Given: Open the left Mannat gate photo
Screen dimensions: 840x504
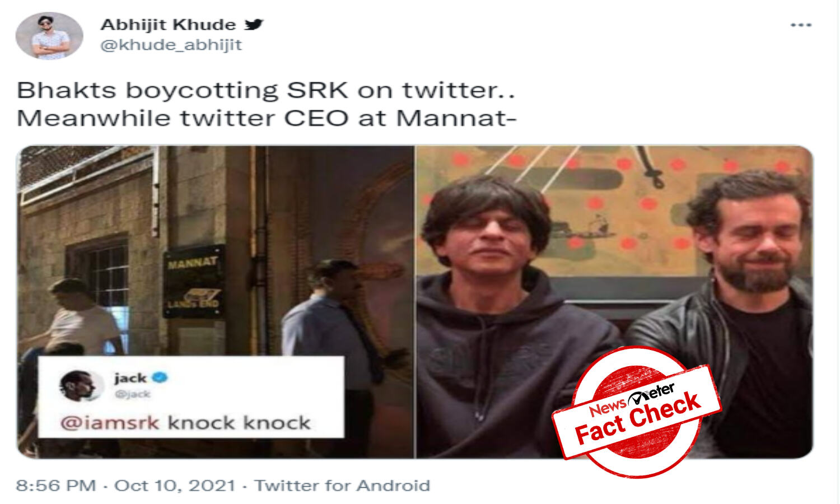Looking at the screenshot, I should click(216, 302).
